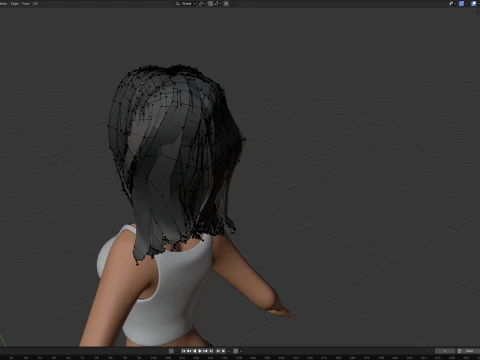480x360 pixels.
Task: Toggle auto keying record button
Action: 171,351
